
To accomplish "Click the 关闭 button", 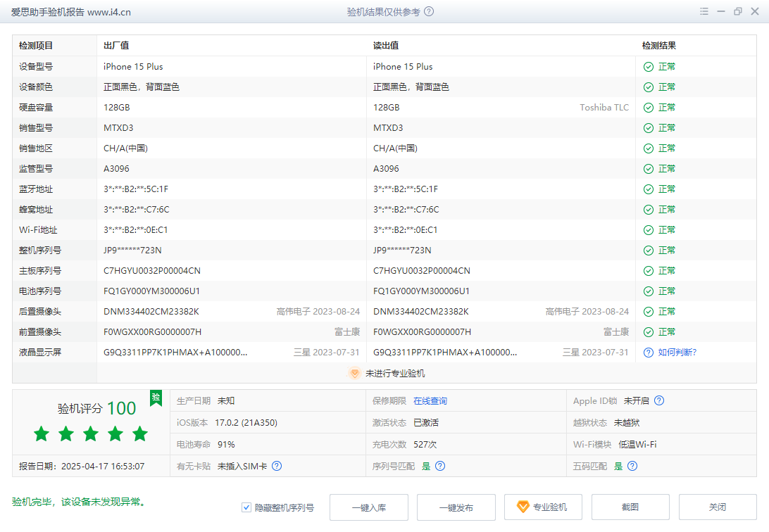I will 718,507.
